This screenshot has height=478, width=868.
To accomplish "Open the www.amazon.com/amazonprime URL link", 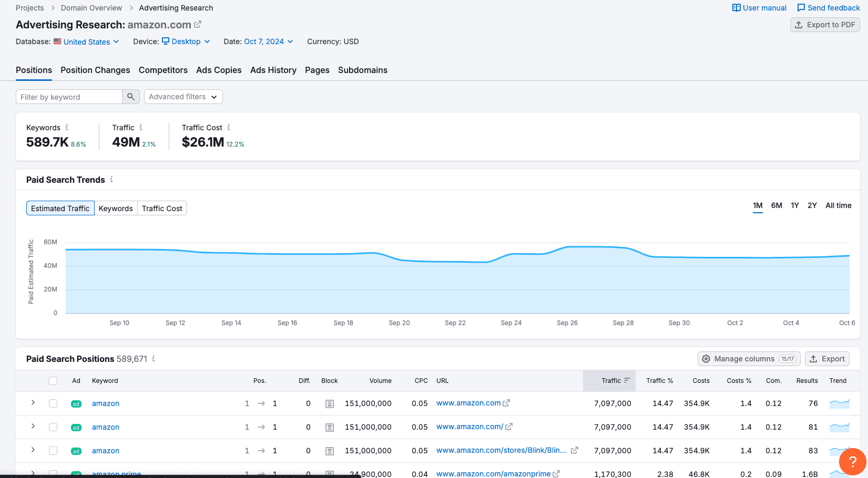I will [x=493, y=474].
